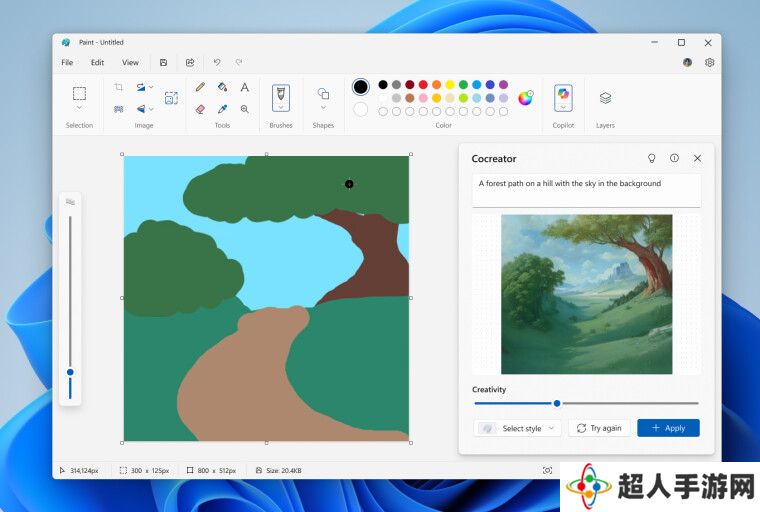
Task: Expand the Copilot dropdown chevron
Action: coord(563,107)
